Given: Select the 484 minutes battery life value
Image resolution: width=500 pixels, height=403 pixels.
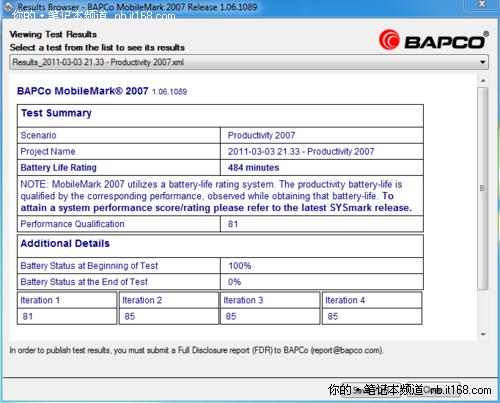Looking at the screenshot, I should [x=253, y=168].
